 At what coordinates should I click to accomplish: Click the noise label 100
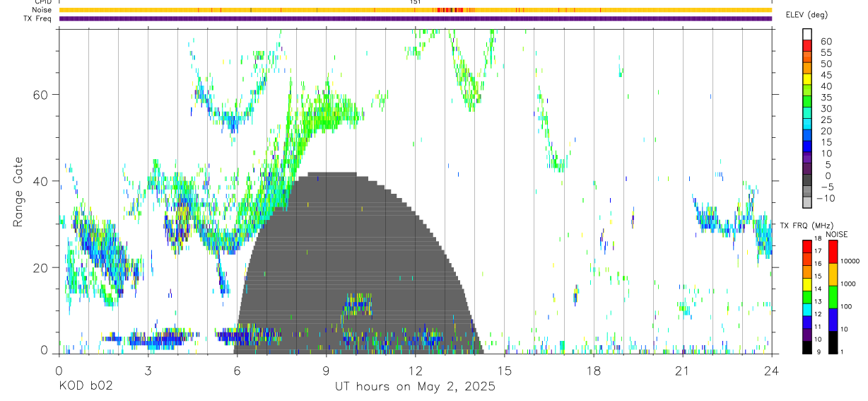[x=846, y=306]
